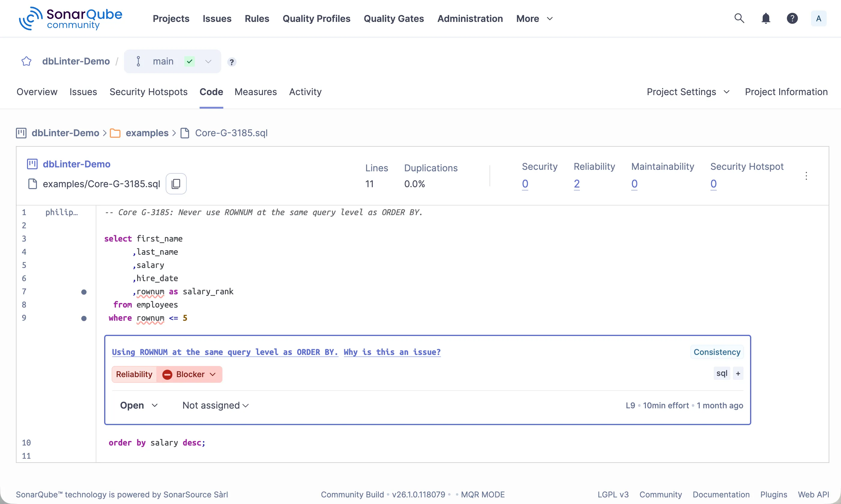
Task: Open the three-dot file actions menu
Action: pyautogui.click(x=806, y=175)
